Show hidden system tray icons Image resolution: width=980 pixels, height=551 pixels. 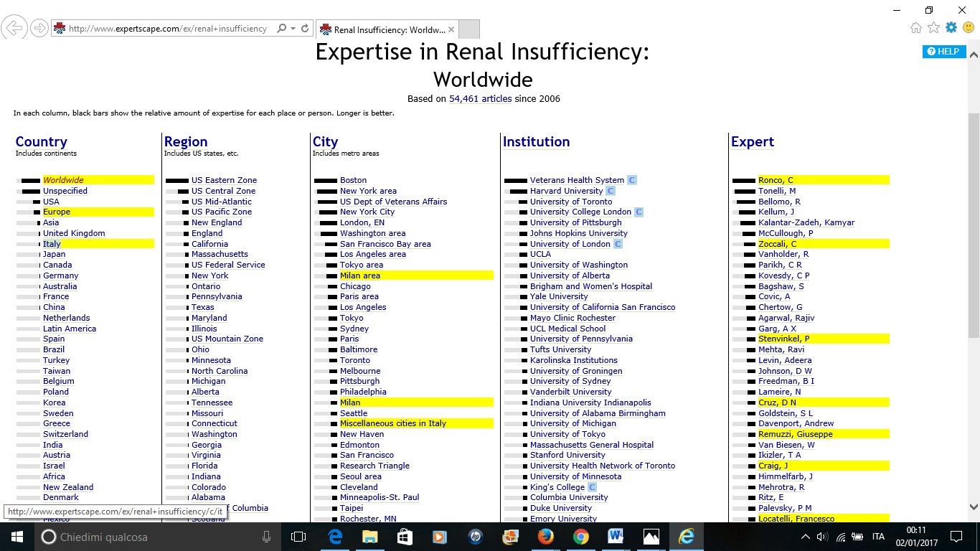click(805, 537)
